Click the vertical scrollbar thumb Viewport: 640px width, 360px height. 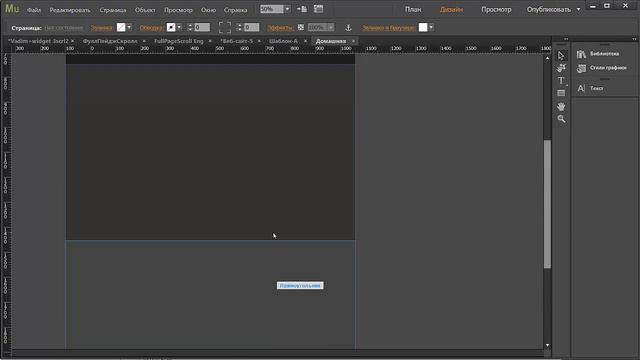[x=547, y=204]
